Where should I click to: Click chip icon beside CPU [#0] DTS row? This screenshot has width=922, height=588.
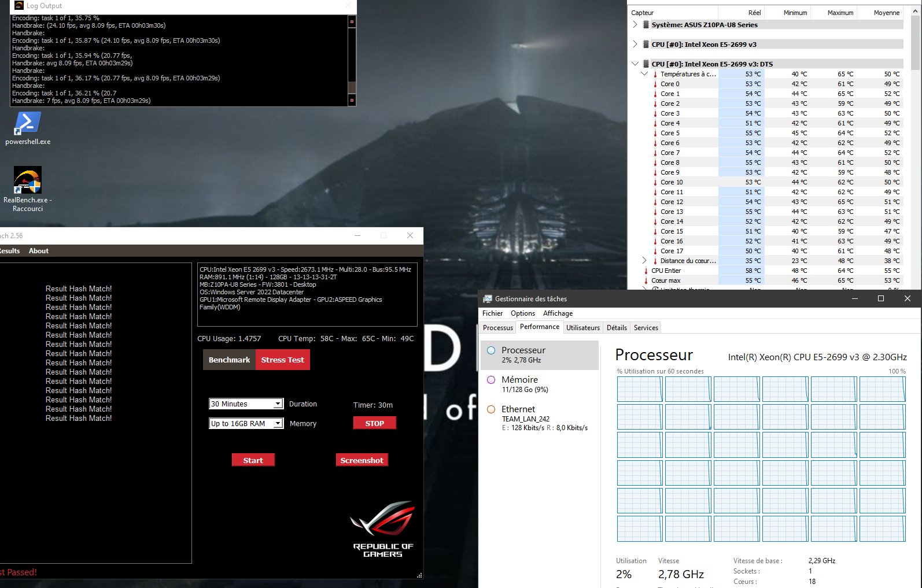coord(646,64)
